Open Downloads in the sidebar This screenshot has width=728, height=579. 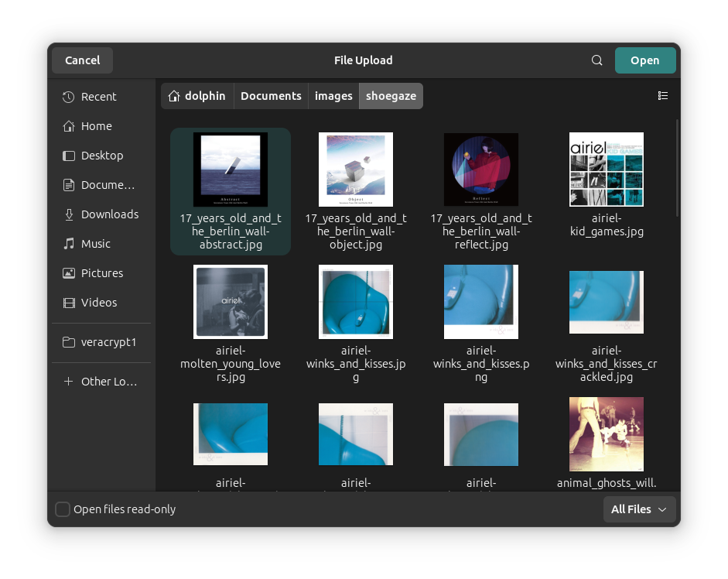click(x=101, y=214)
